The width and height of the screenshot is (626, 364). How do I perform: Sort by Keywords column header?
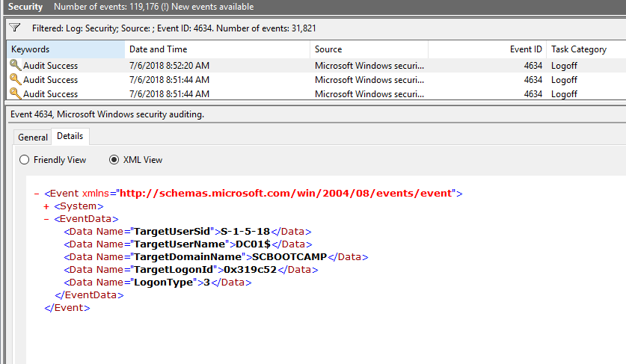[66, 49]
